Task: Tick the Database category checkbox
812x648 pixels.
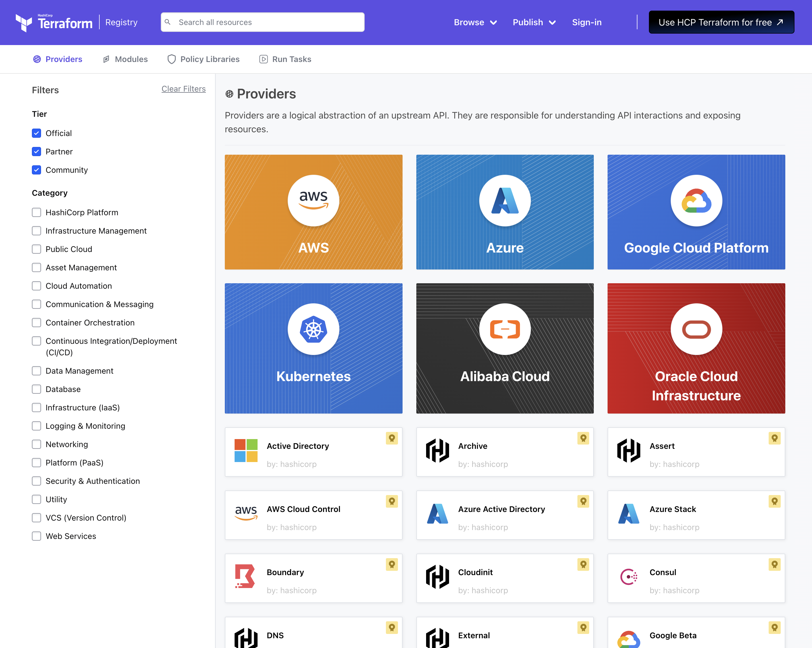Action: click(36, 389)
